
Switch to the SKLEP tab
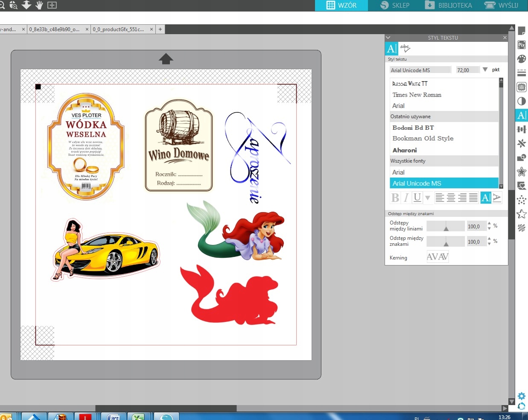[x=395, y=5]
